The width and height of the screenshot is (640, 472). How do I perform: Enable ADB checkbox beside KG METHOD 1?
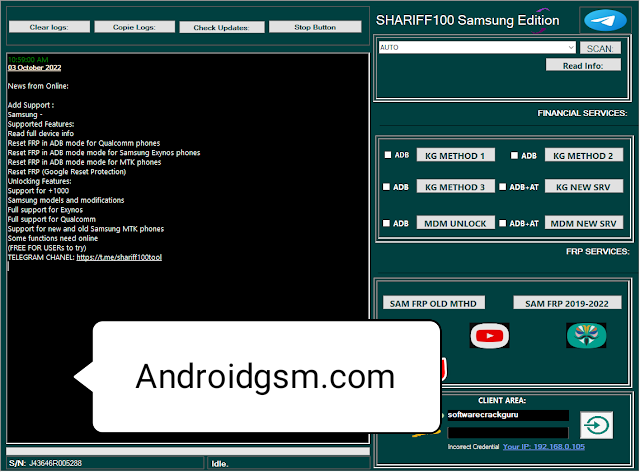click(x=388, y=155)
